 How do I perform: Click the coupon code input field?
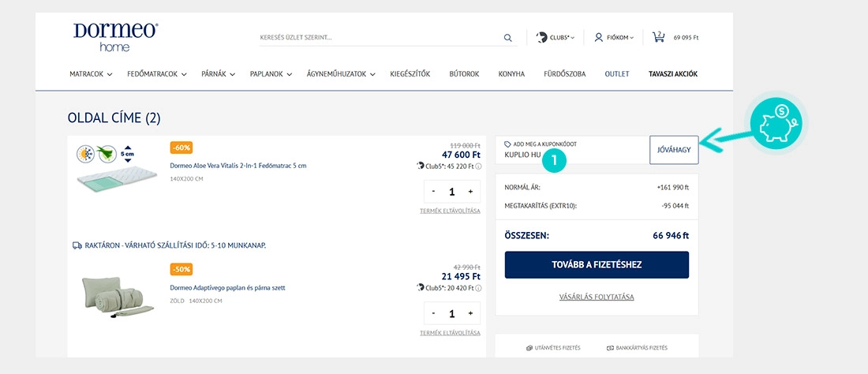tap(572, 150)
